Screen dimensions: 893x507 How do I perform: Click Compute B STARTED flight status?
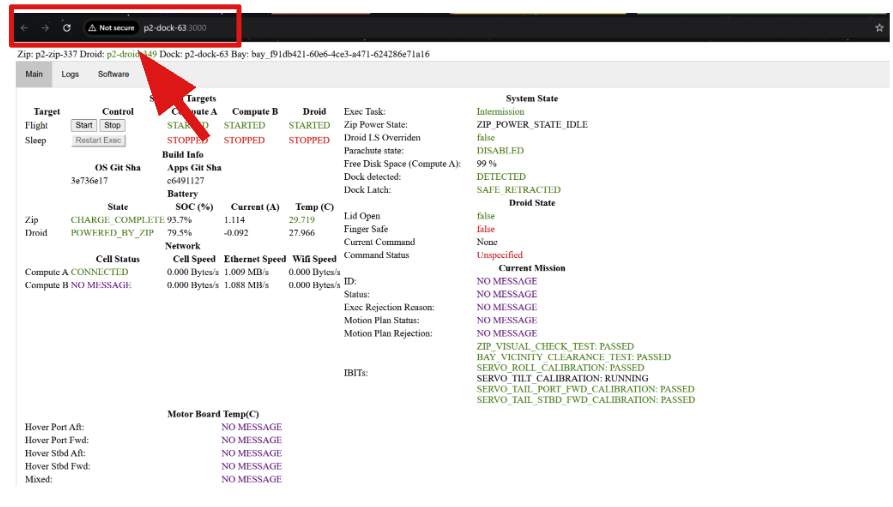[244, 125]
